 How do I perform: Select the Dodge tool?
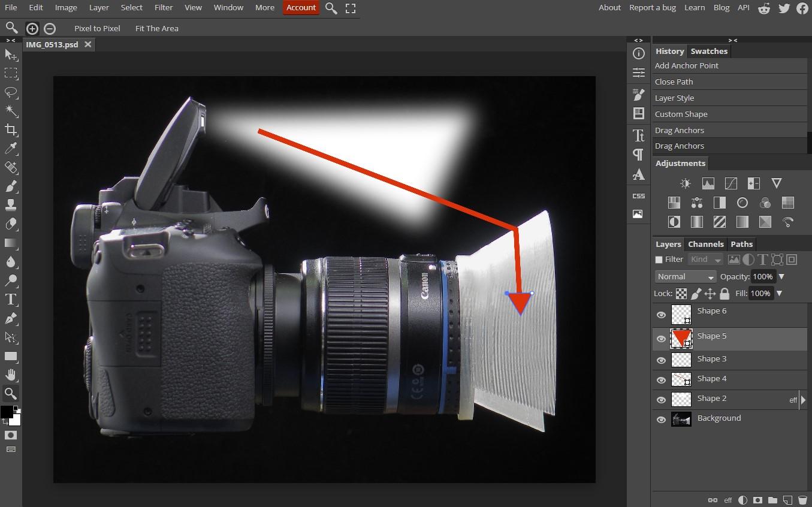click(11, 280)
